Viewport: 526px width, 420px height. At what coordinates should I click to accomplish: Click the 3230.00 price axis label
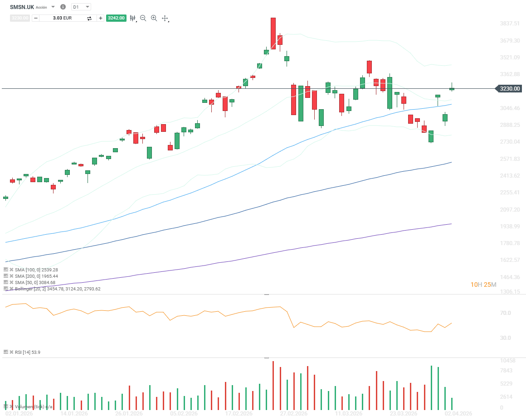coord(510,89)
